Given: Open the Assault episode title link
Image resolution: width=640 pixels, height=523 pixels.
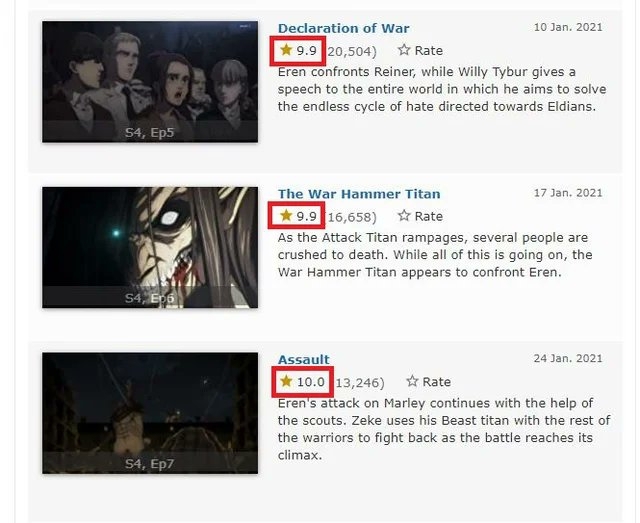Looking at the screenshot, I should tap(304, 359).
